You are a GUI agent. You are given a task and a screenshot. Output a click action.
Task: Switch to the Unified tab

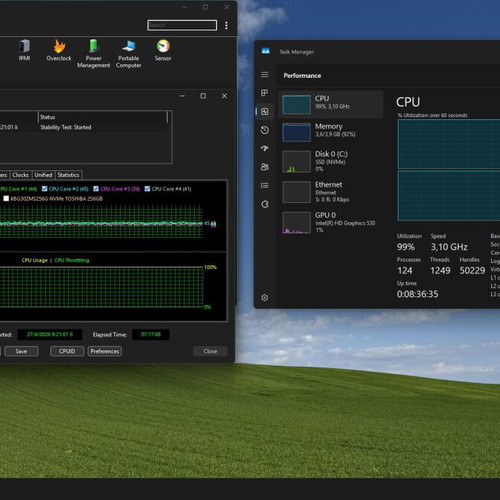pos(43,175)
